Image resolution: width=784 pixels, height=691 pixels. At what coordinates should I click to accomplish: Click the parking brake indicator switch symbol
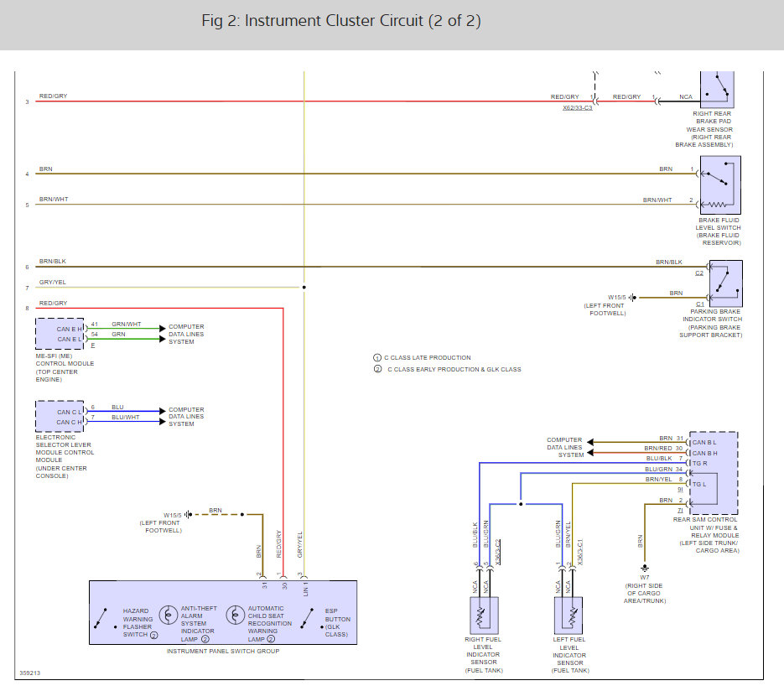pos(726,283)
